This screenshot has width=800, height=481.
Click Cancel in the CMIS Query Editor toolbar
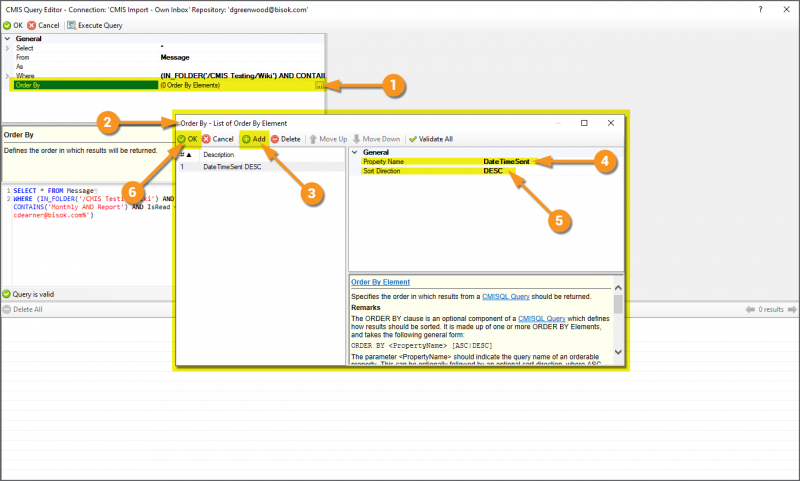coord(43,25)
